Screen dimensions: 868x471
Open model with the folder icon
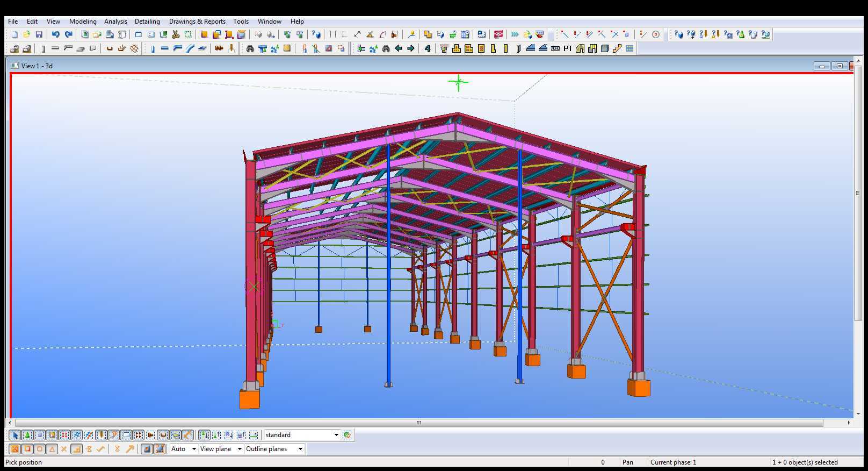point(26,34)
